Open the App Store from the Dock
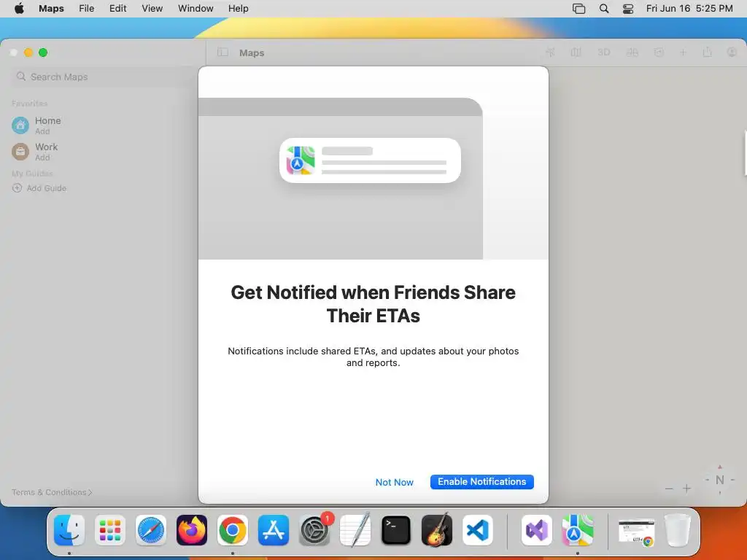This screenshot has width=747, height=560. (274, 530)
